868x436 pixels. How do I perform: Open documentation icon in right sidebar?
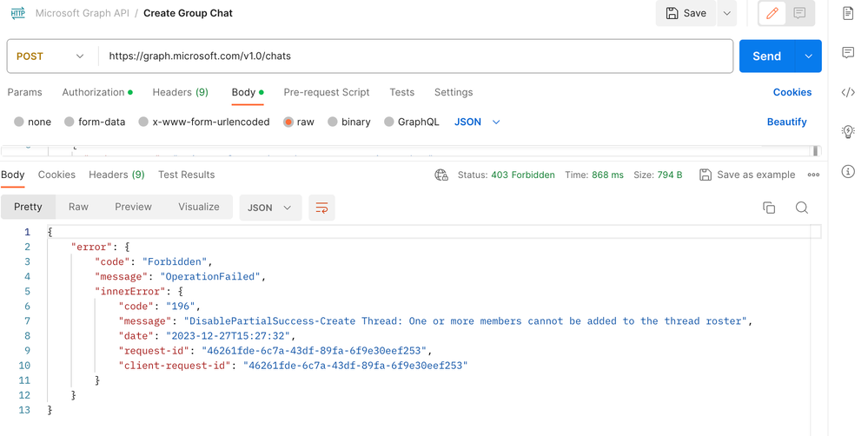click(x=848, y=13)
